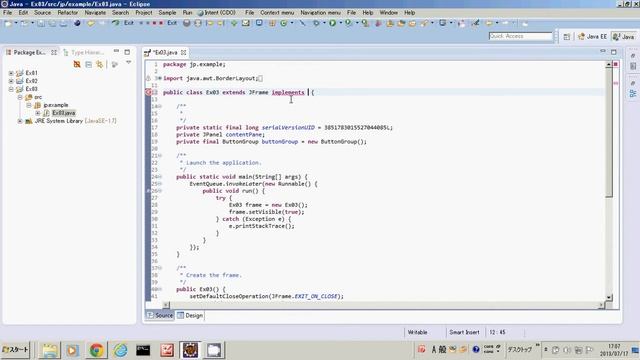Select Ex03.java in Package Explorer
This screenshot has height=360, width=640.
coord(64,113)
